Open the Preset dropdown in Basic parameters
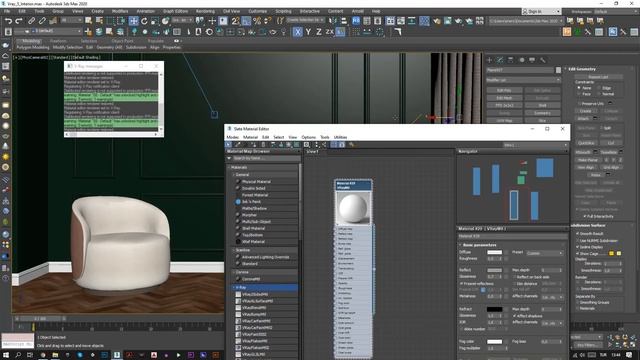Viewport: 640px width, 360px height. coord(544,253)
